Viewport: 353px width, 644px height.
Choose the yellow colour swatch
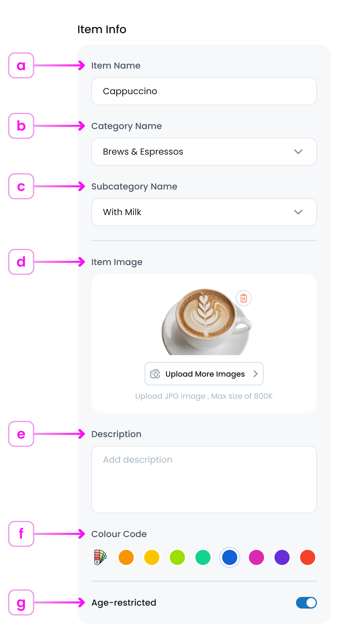152,557
